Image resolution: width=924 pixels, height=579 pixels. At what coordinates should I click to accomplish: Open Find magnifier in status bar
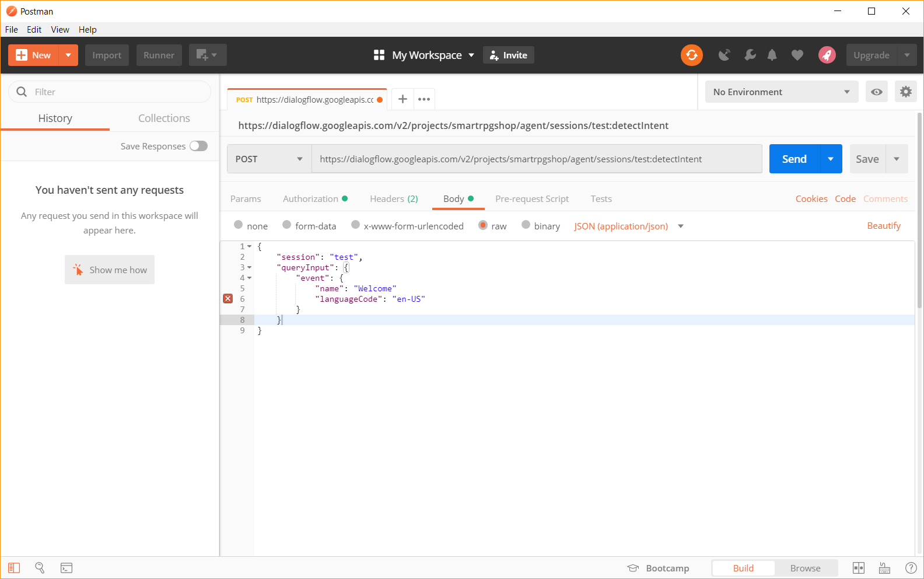click(x=40, y=568)
